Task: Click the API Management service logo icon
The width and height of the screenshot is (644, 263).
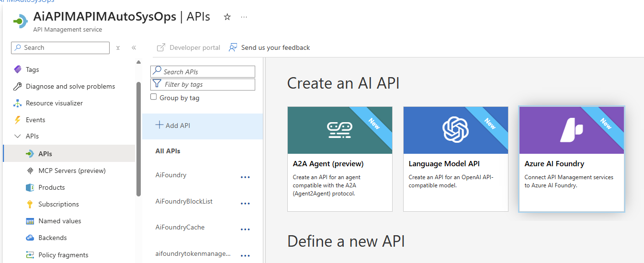Action: [x=20, y=22]
